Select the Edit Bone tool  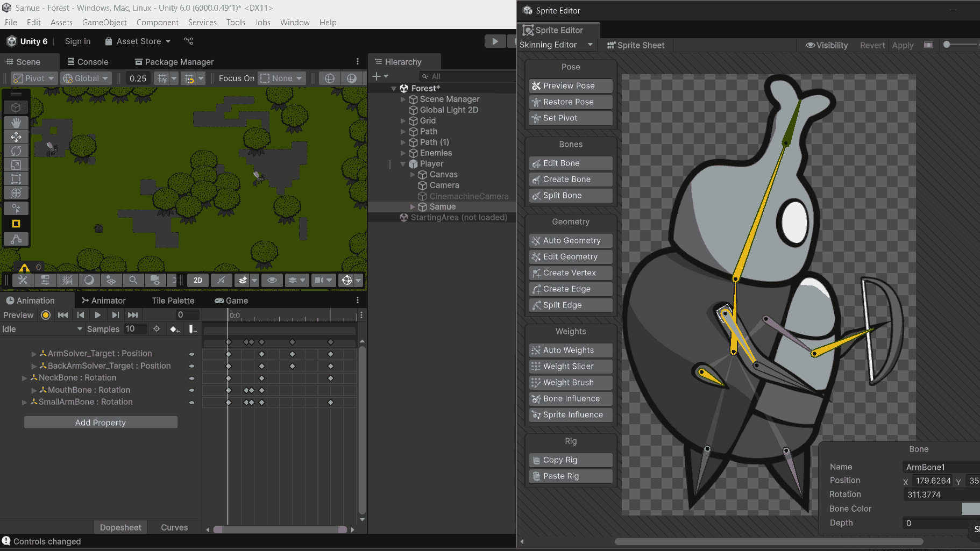(571, 163)
